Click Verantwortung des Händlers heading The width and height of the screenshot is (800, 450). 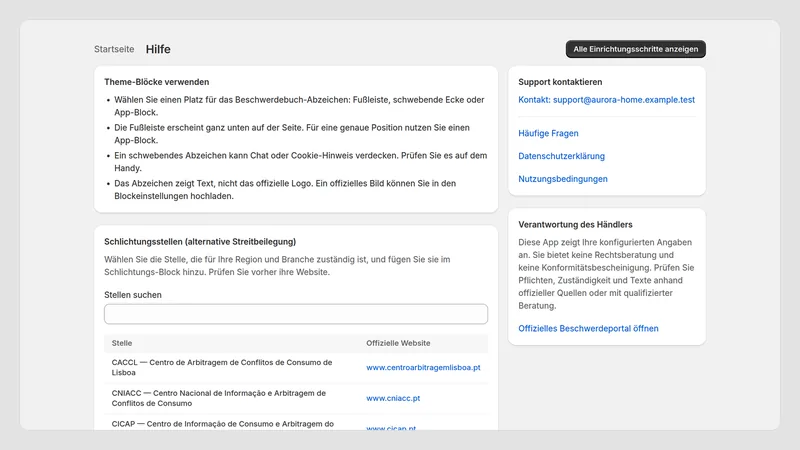click(575, 224)
